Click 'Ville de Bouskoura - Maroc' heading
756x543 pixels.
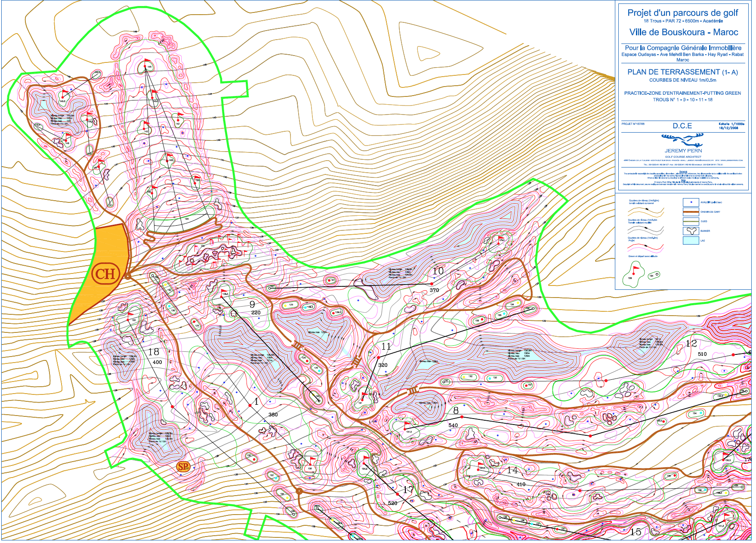tap(683, 32)
